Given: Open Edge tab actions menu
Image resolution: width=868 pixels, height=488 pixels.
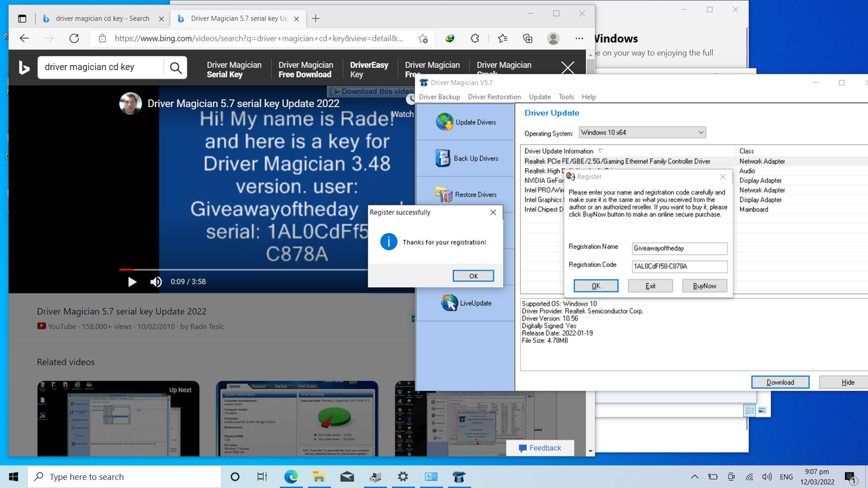Looking at the screenshot, I should point(22,18).
